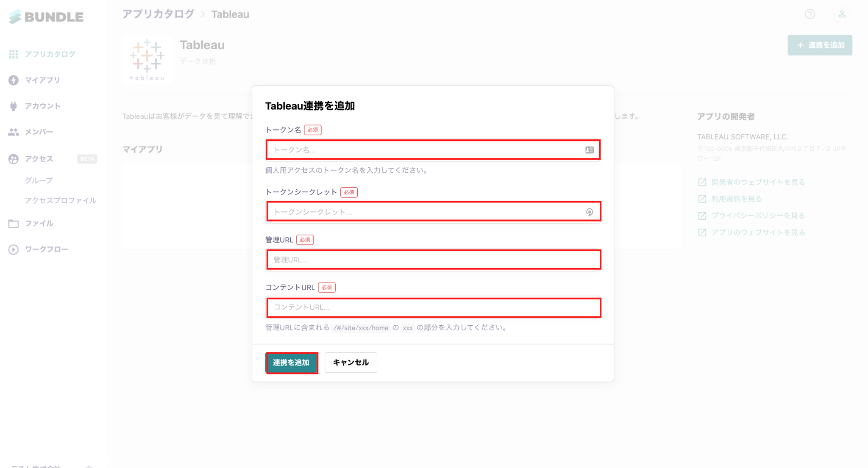868x468 pixels.
Task: Open 開発者のウェブサイトを見る link
Action: click(x=758, y=182)
